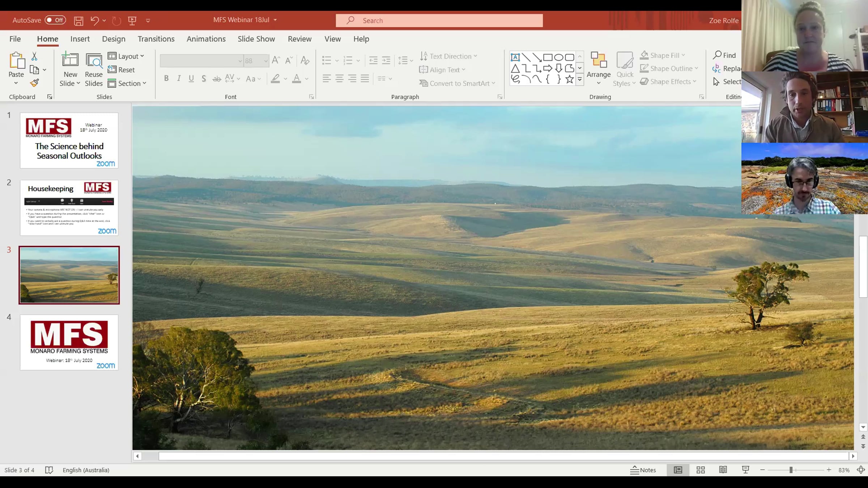The image size is (868, 488).
Task: Align text right
Action: click(352, 78)
